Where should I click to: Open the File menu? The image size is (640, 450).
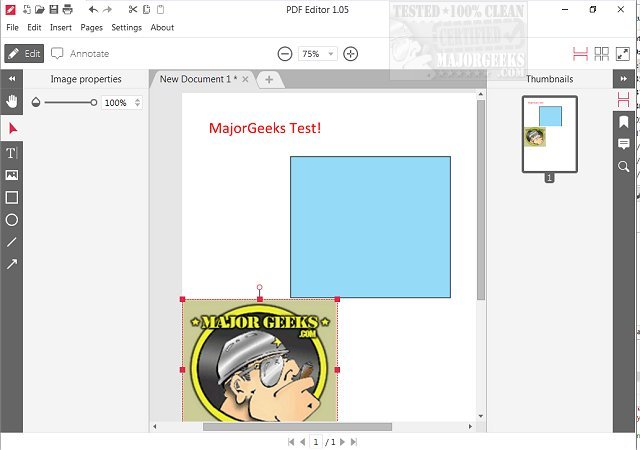pyautogui.click(x=12, y=27)
